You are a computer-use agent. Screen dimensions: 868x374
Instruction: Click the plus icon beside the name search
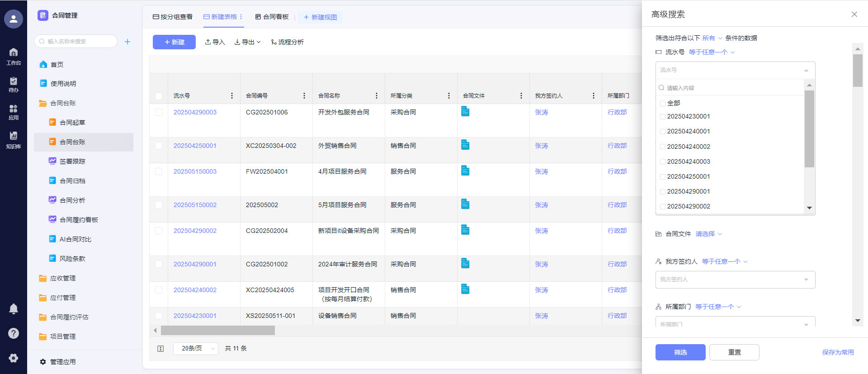(127, 42)
